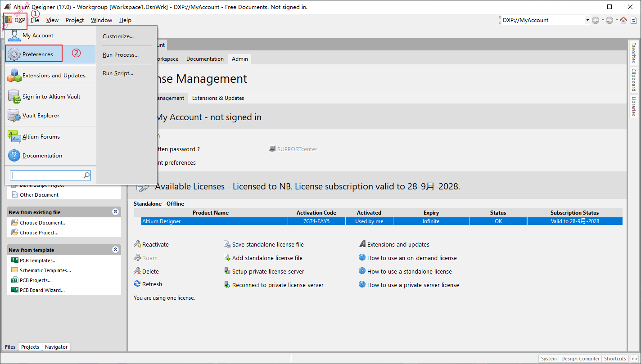Click the System status bar button
The image size is (641, 364).
549,359
